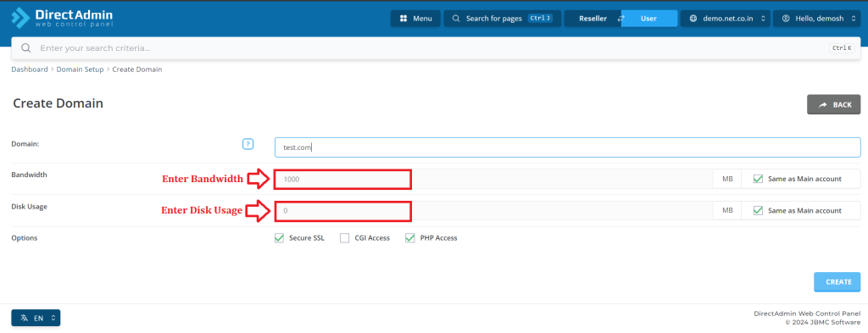Click the question mark help icon for Domain

tap(248, 144)
